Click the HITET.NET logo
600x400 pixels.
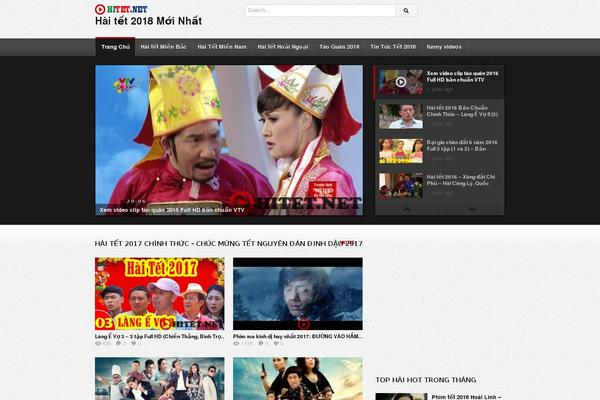(x=121, y=9)
